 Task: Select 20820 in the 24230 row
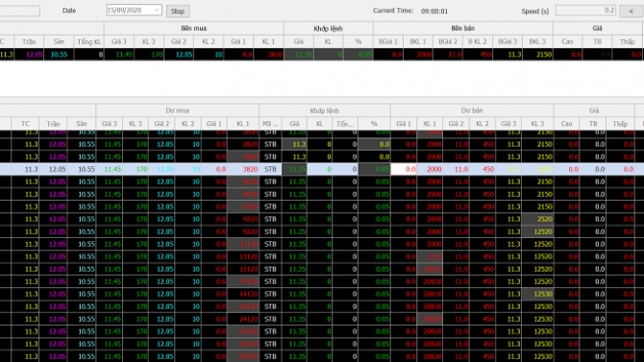coord(430,344)
